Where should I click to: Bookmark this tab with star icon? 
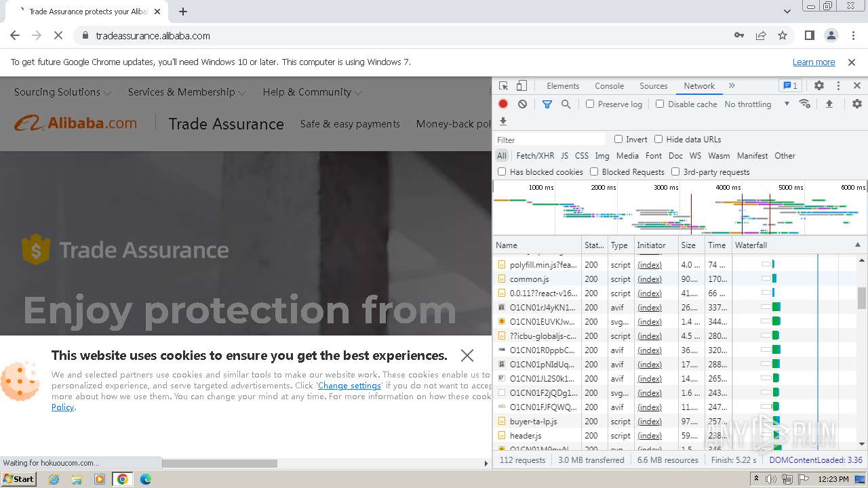click(x=783, y=36)
